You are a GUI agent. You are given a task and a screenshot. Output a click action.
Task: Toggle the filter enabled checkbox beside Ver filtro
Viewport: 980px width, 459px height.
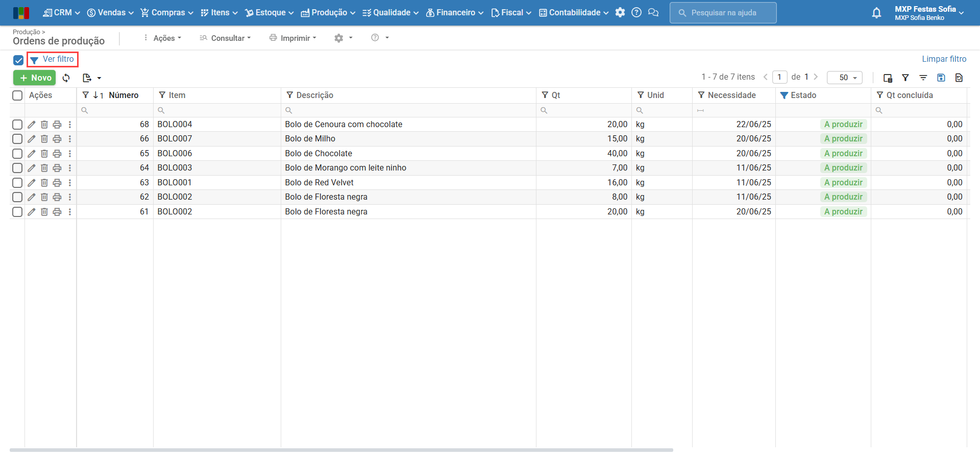click(x=18, y=60)
